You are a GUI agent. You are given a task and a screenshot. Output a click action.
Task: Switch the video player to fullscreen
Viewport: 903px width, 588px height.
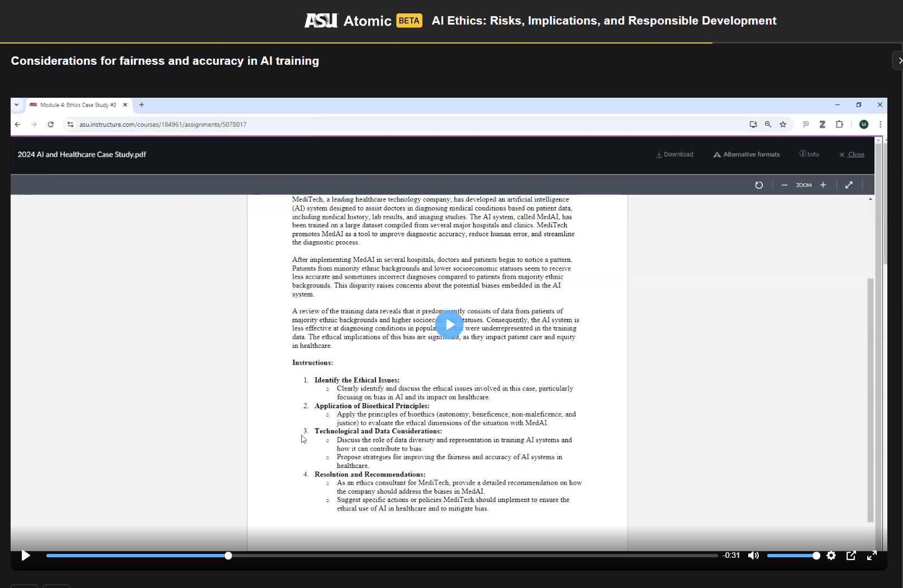coord(872,556)
